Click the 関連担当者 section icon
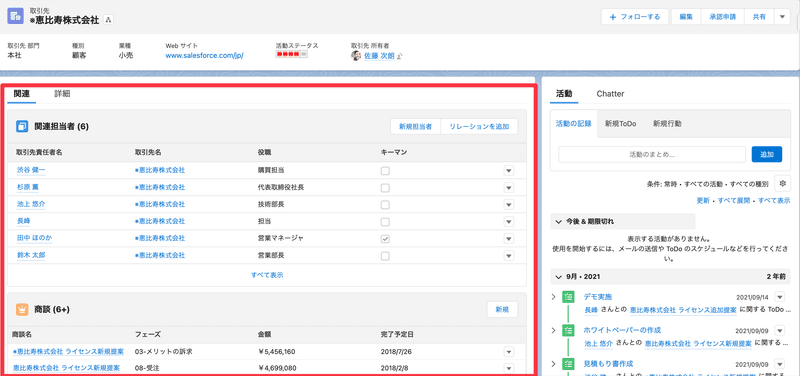This screenshot has width=800, height=376. 22,126
